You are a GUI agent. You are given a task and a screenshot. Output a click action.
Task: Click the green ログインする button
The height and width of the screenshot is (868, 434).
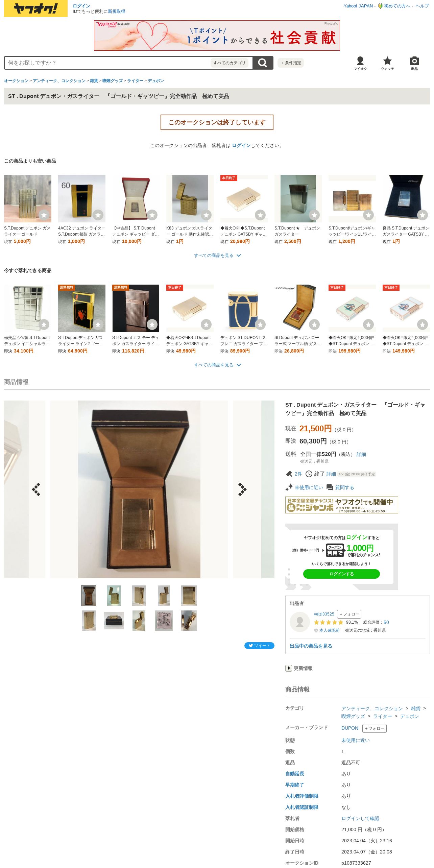(341, 574)
